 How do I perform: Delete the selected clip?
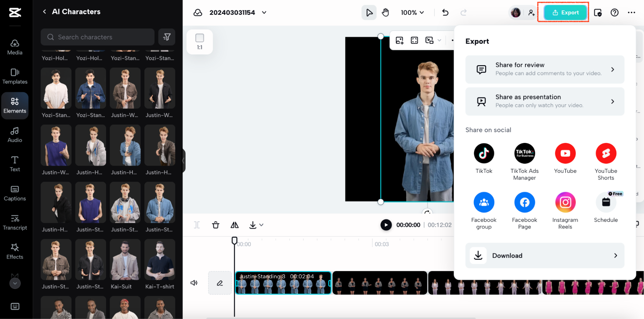coord(216,225)
